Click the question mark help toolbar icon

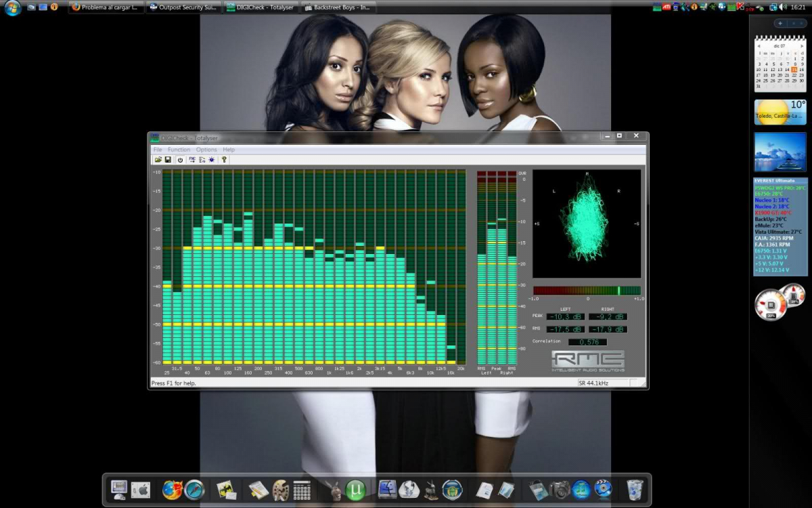(x=224, y=160)
